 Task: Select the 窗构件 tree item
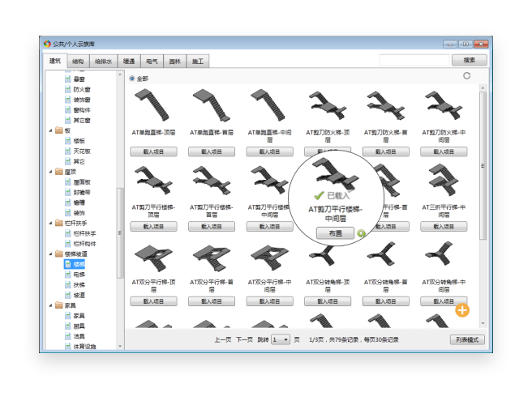82,110
